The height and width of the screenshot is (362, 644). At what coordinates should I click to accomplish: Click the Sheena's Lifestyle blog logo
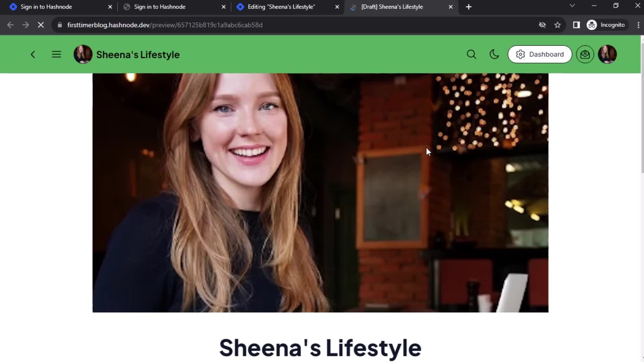tap(83, 54)
